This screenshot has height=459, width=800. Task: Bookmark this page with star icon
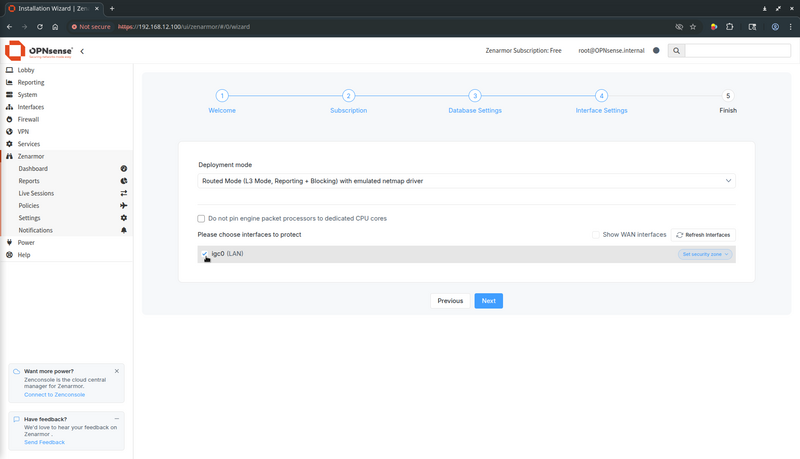click(693, 27)
